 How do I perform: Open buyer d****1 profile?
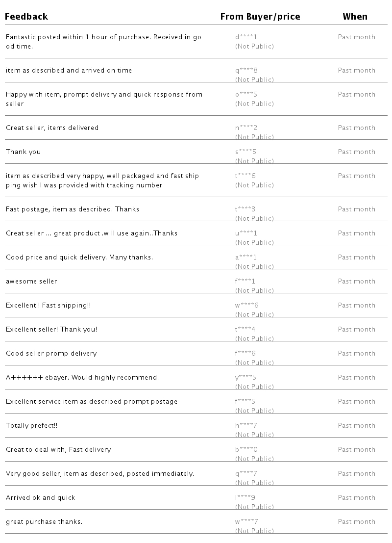(x=246, y=37)
